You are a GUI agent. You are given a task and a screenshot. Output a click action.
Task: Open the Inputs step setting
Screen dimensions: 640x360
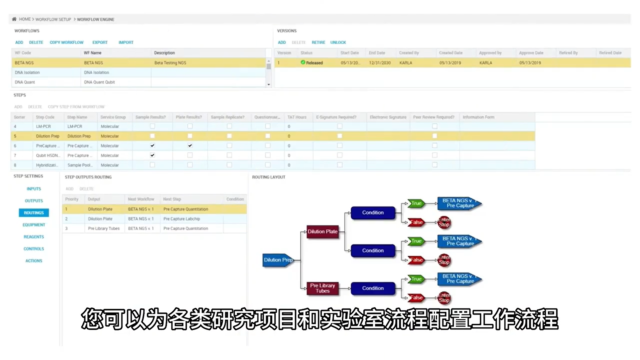click(34, 189)
